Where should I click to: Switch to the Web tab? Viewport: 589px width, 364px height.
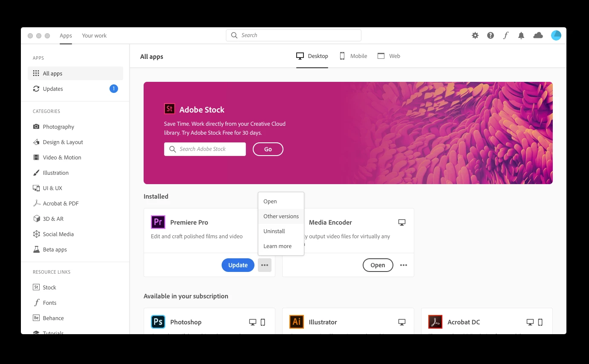389,56
